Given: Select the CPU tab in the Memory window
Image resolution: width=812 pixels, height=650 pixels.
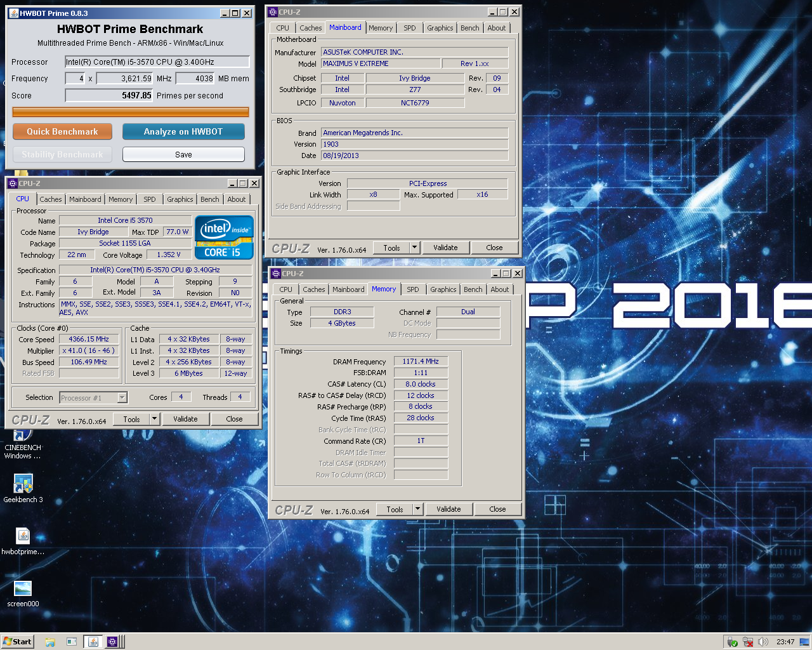Looking at the screenshot, I should 286,289.
